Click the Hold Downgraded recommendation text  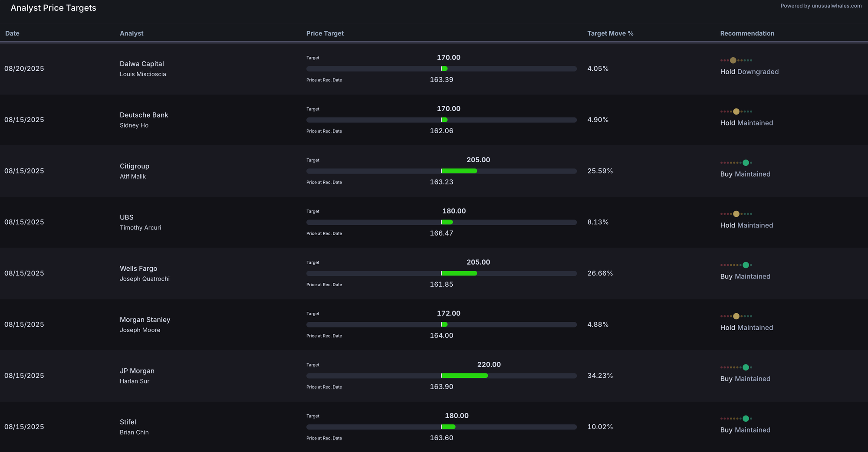750,72
